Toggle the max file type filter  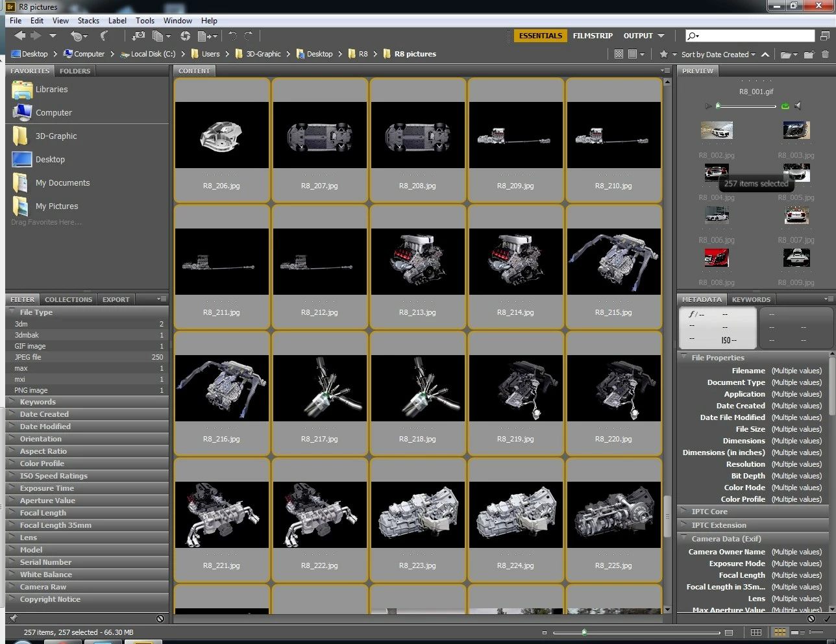(87, 368)
